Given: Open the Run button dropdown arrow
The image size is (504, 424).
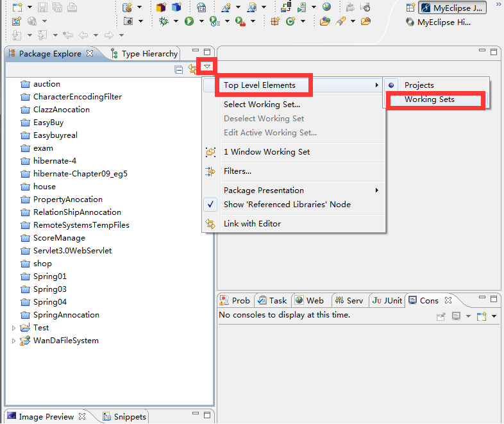Looking at the screenshot, I should click(201, 21).
